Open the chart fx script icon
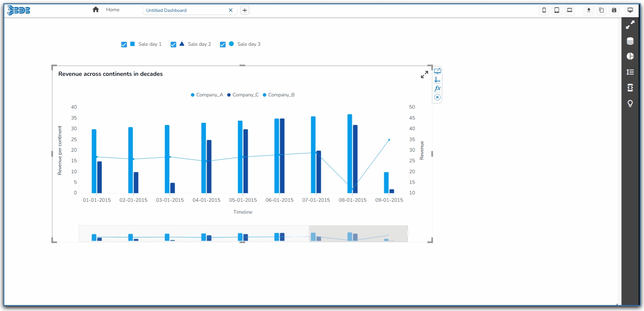This screenshot has width=644, height=311. [x=437, y=88]
